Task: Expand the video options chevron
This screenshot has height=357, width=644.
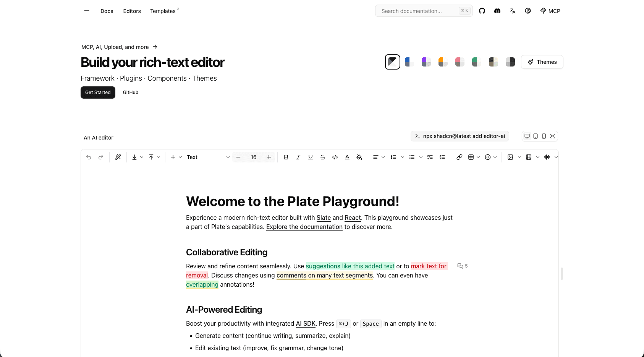Action: [x=538, y=157]
